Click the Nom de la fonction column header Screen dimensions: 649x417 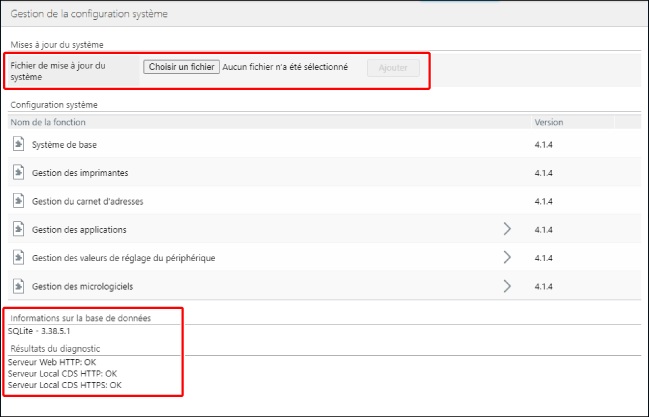[48, 122]
